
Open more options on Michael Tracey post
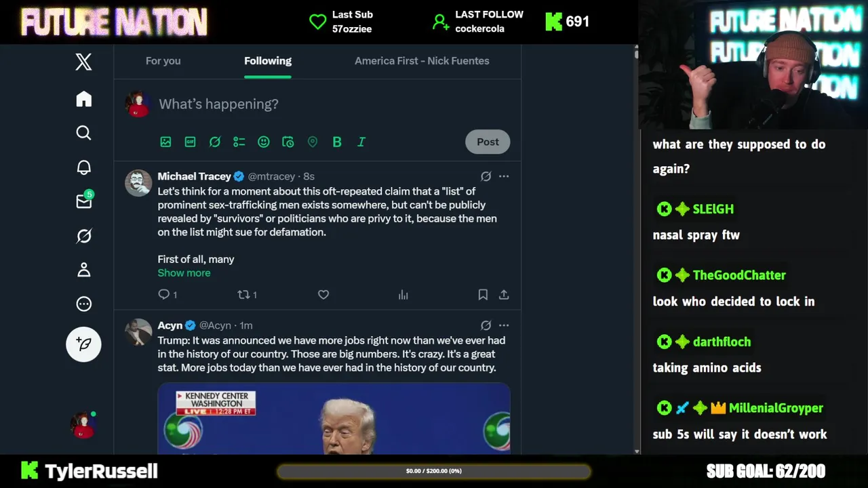click(504, 176)
